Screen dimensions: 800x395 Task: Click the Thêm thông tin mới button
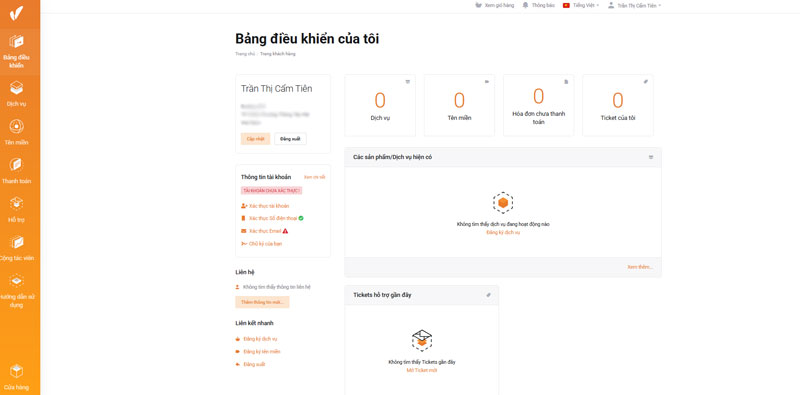[262, 302]
